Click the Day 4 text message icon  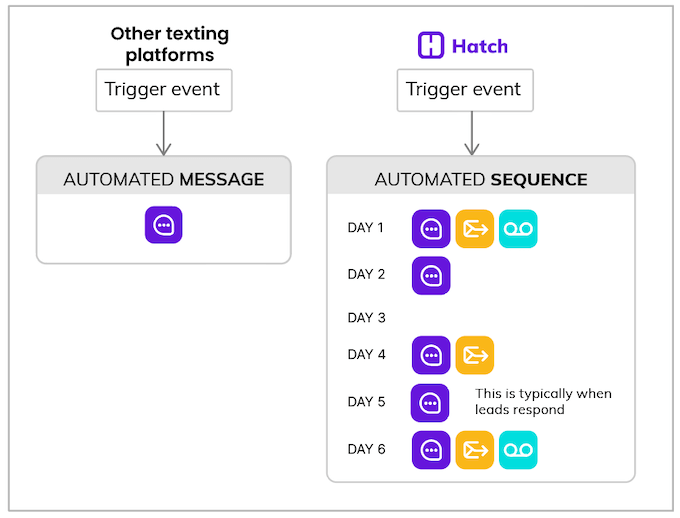(431, 355)
